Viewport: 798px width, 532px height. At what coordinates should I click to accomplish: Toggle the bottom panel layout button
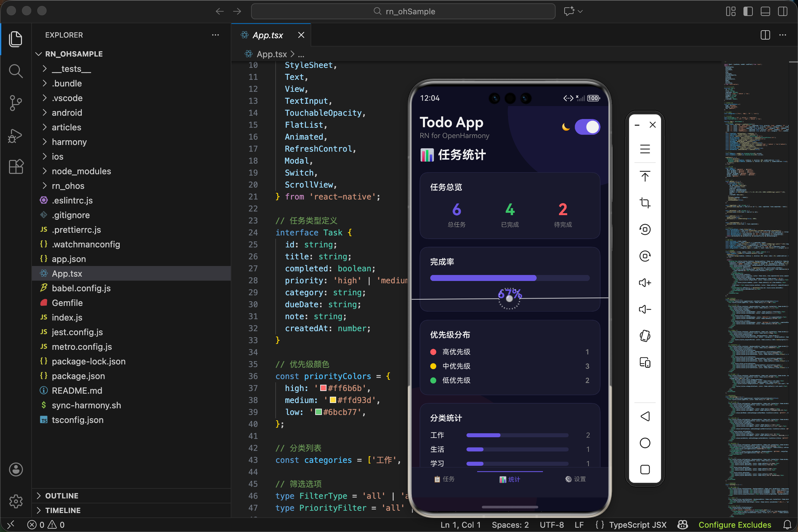[765, 11]
